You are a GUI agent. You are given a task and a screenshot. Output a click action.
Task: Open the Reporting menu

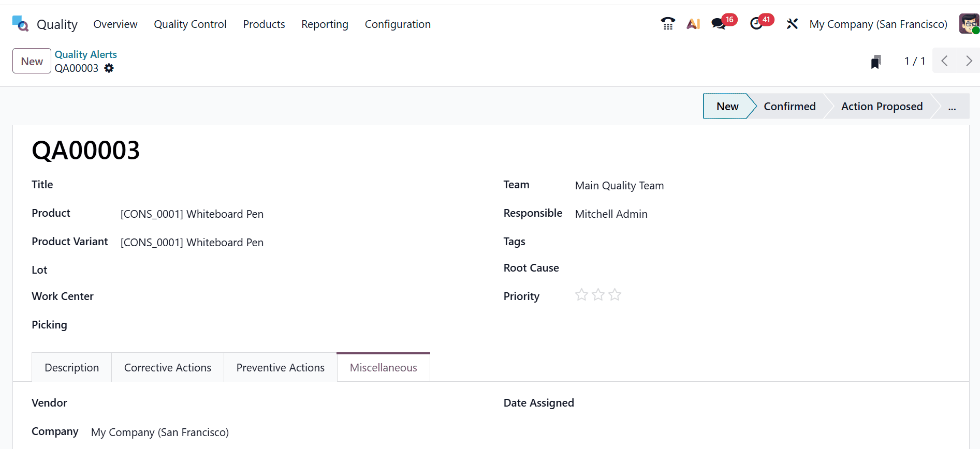coord(325,24)
